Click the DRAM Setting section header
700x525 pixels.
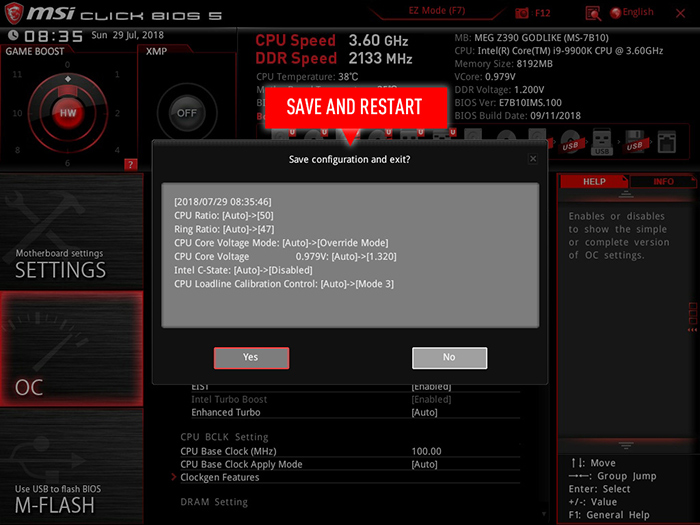[214, 502]
